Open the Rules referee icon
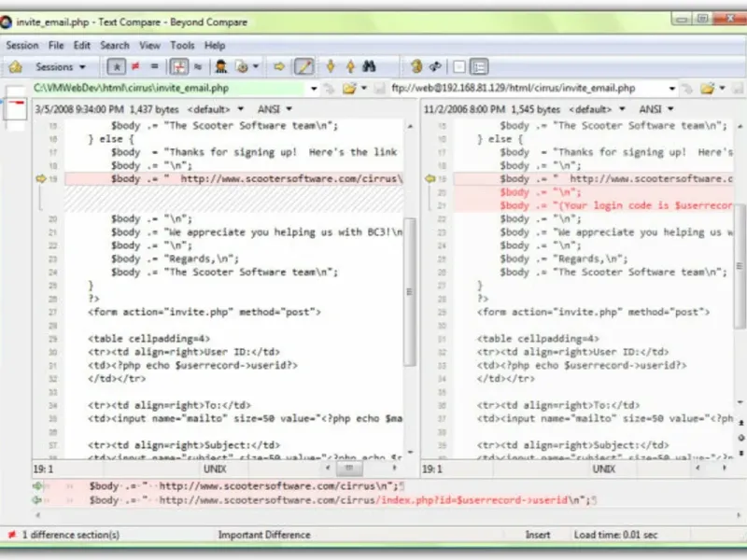The width and height of the screenshot is (747, 560). click(x=220, y=66)
